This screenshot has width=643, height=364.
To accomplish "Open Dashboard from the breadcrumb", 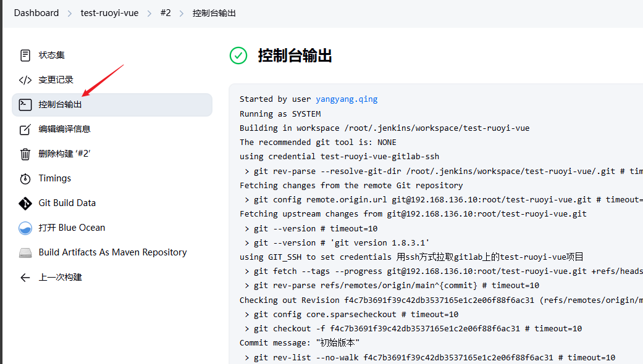I will pyautogui.click(x=36, y=13).
